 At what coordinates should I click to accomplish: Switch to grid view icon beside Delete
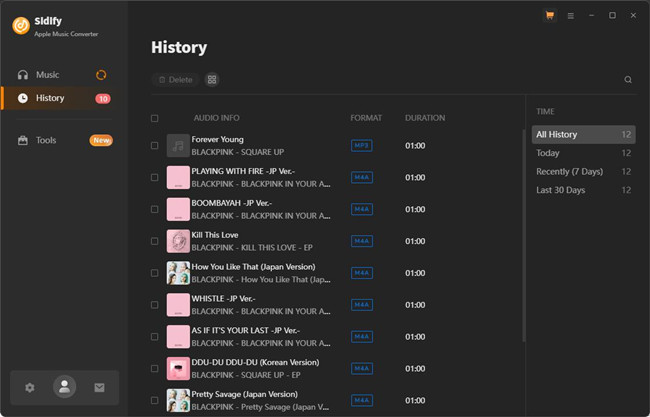coord(212,80)
